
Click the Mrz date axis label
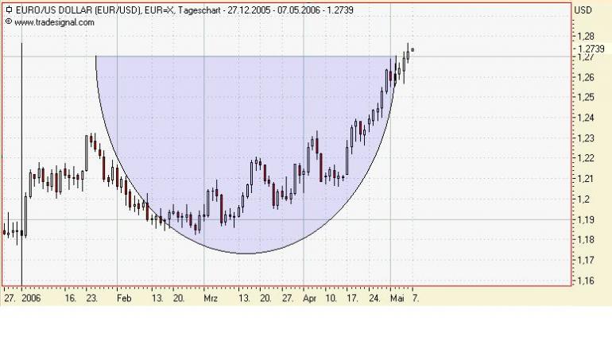point(211,299)
